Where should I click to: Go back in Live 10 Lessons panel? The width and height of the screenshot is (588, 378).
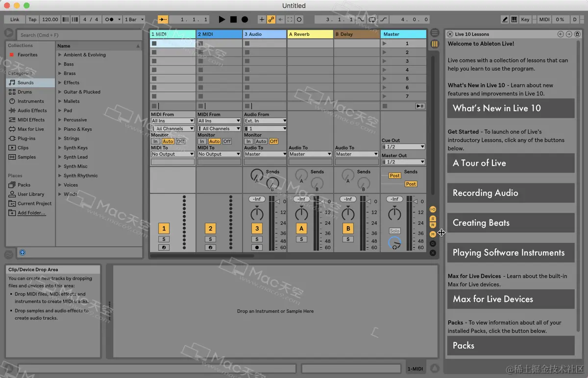561,34
